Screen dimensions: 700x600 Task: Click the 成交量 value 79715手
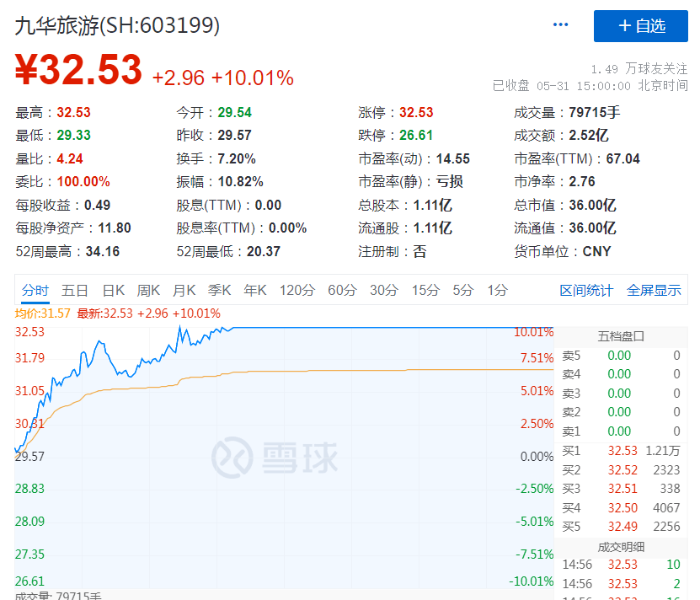point(595,112)
